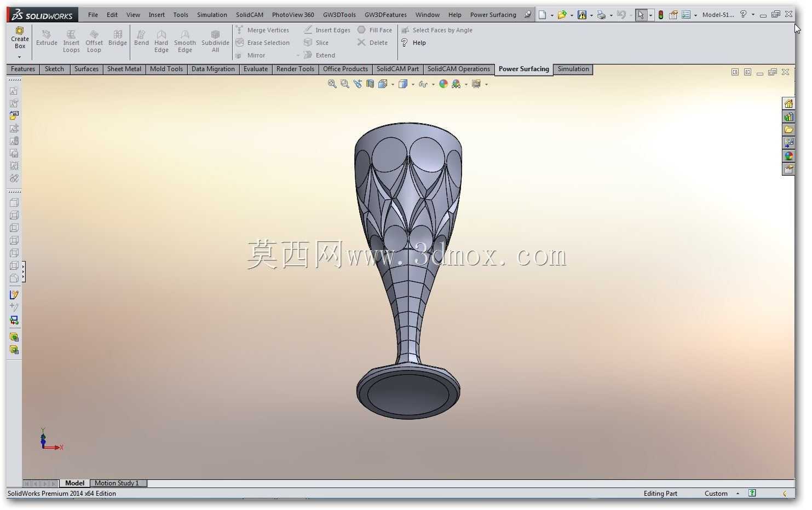Open the Insert menu
The image size is (812, 510).
[x=157, y=15]
